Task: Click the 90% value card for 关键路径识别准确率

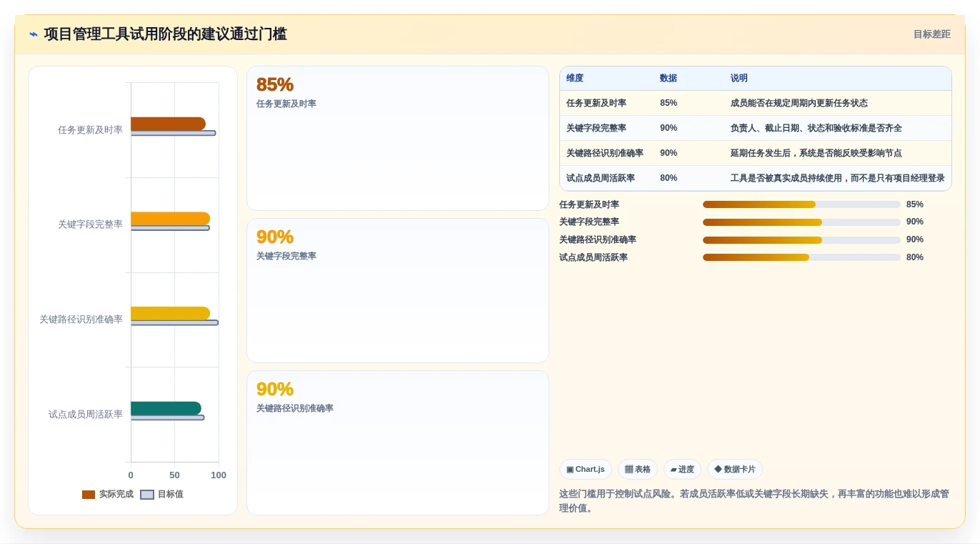Action: pos(398,442)
